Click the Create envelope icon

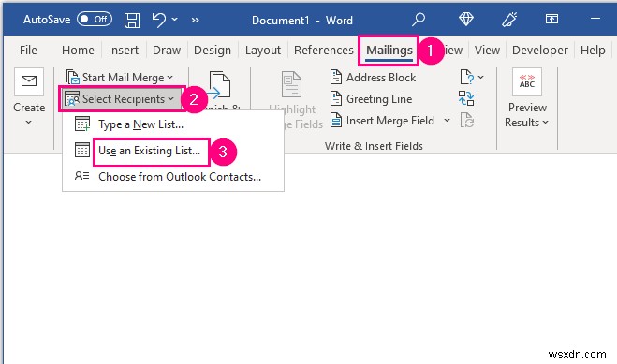click(29, 81)
